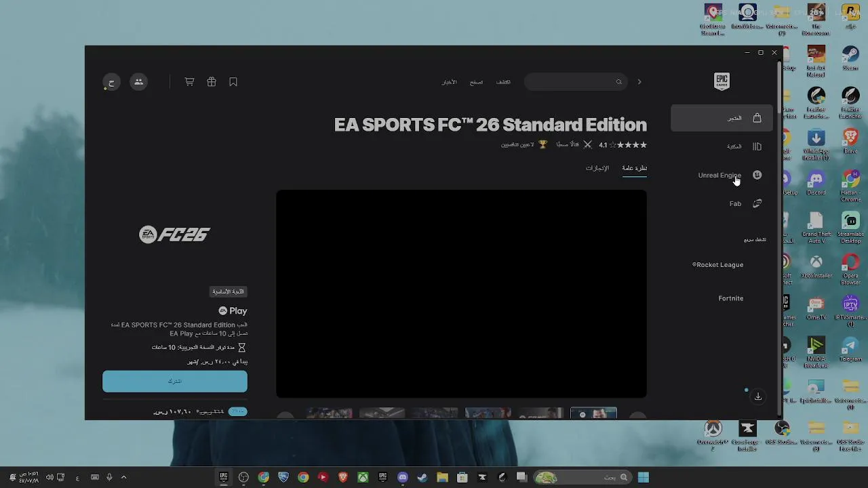Viewport: 868px width, 488px height.
Task: Click the blue subscribe button
Action: [175, 382]
